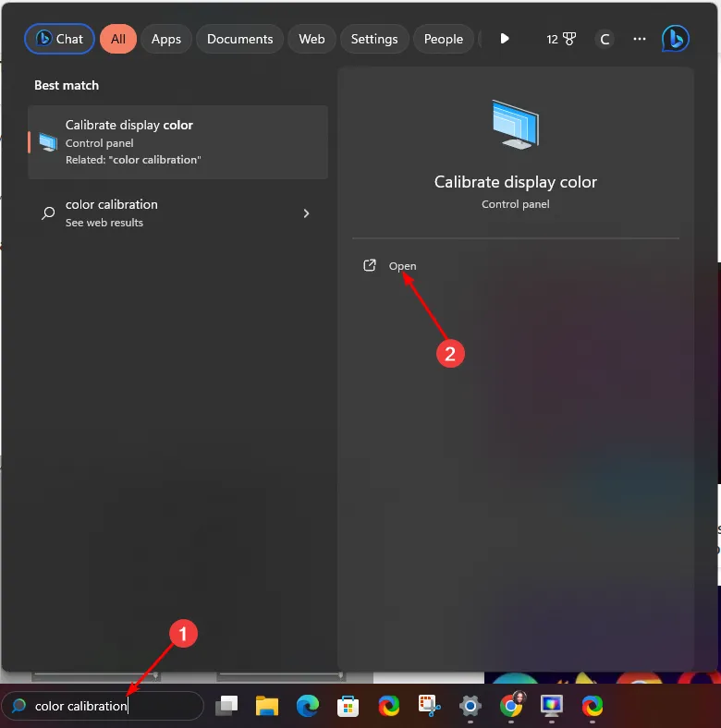721x728 pixels.
Task: Click the magnifier icon beside color calibration
Action: click(48, 213)
